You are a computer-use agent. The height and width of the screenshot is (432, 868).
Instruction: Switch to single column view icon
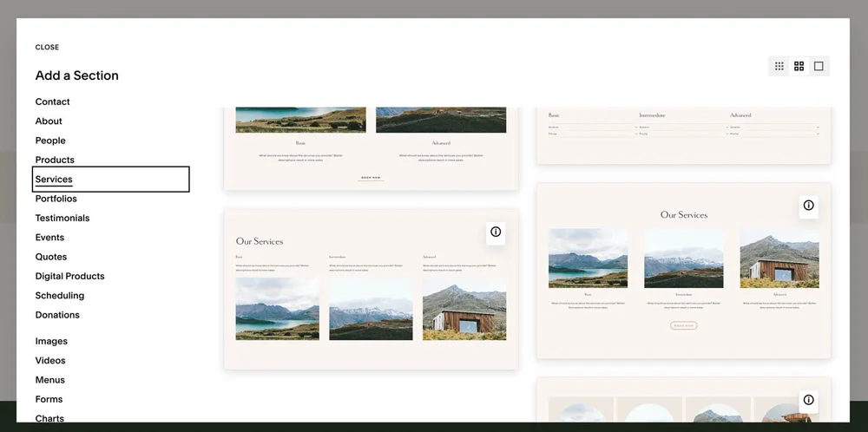pyautogui.click(x=819, y=67)
